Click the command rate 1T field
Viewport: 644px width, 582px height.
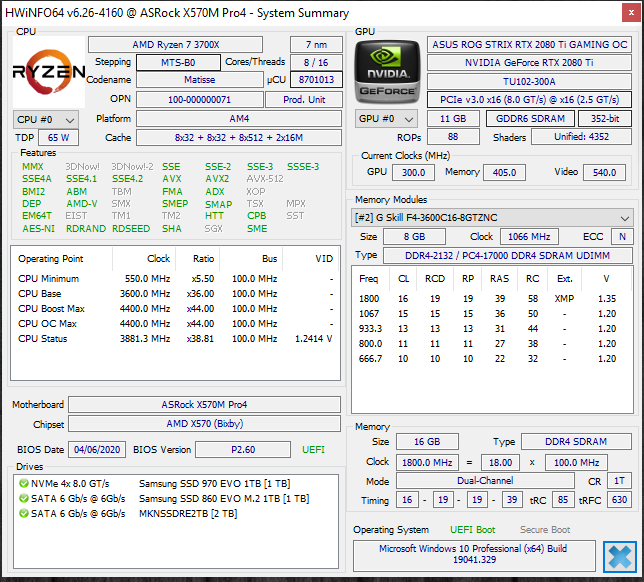619,481
